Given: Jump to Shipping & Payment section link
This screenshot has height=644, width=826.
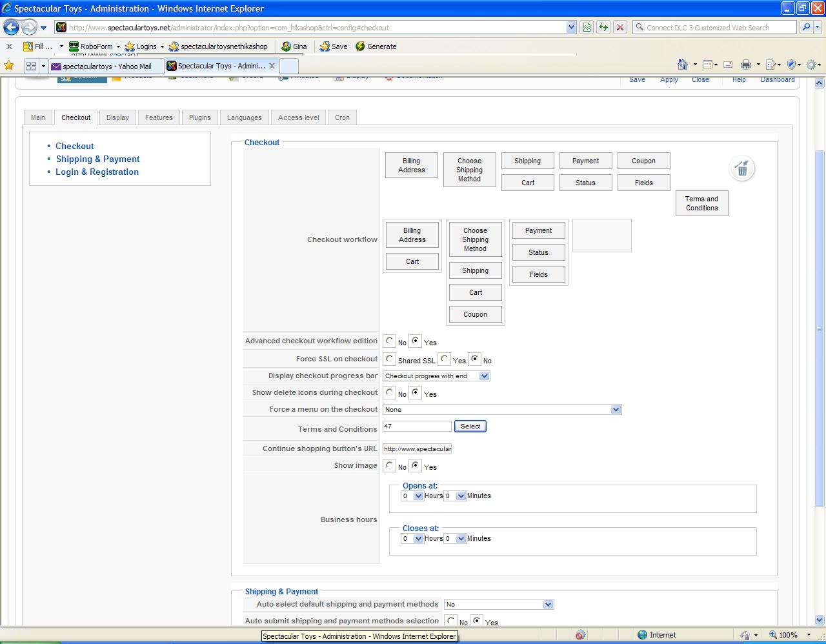Looking at the screenshot, I should [x=98, y=159].
